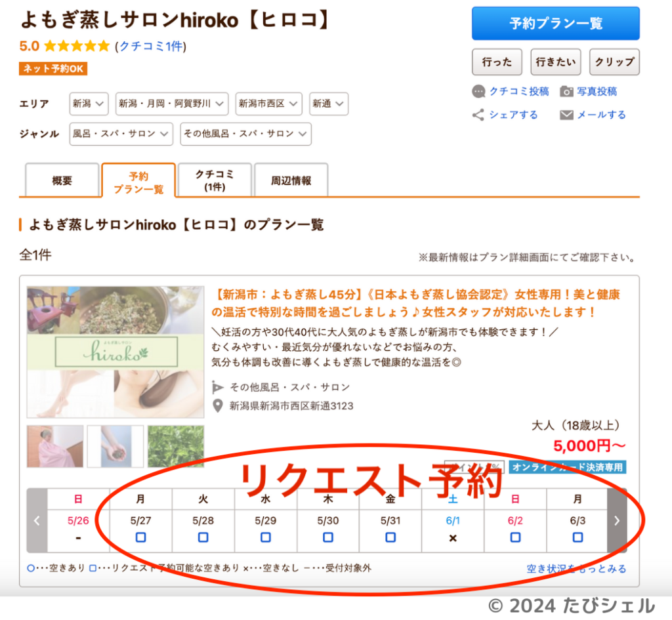This screenshot has height=620, width=672.
Task: Click the left arrow to see earlier dates
Action: tap(37, 520)
